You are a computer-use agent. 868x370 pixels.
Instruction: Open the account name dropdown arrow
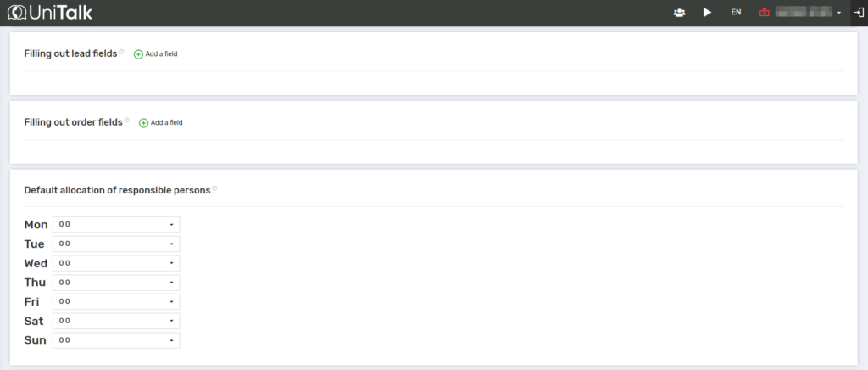click(x=839, y=14)
